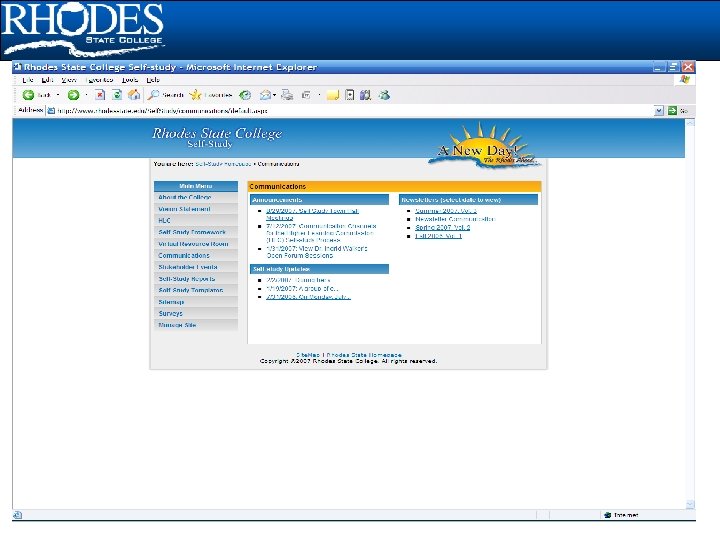Open the HLC menu item
The width and height of the screenshot is (720, 540).
[x=196, y=220]
